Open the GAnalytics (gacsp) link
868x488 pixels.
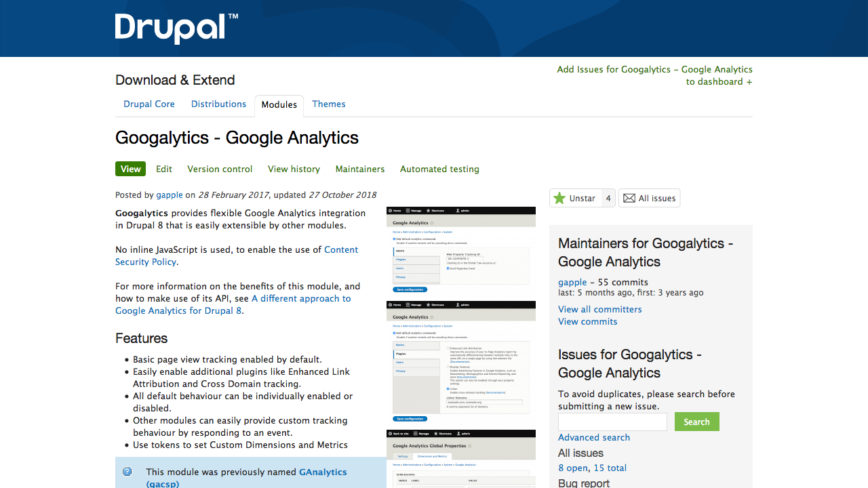247,478
